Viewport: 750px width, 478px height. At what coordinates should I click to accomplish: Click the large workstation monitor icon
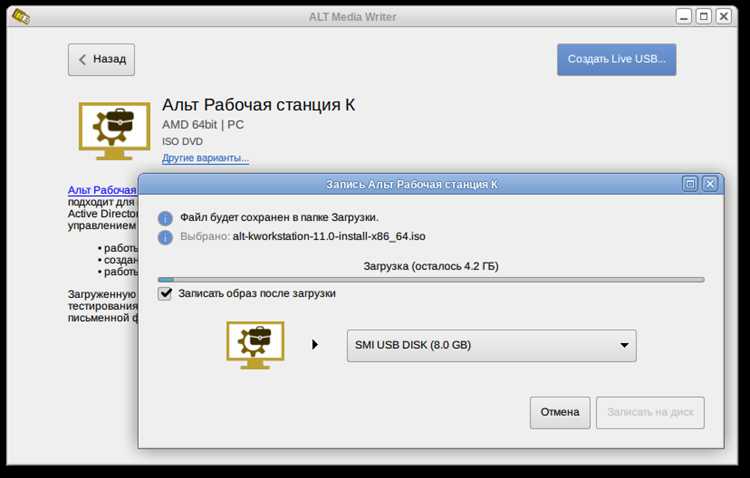coord(114,130)
